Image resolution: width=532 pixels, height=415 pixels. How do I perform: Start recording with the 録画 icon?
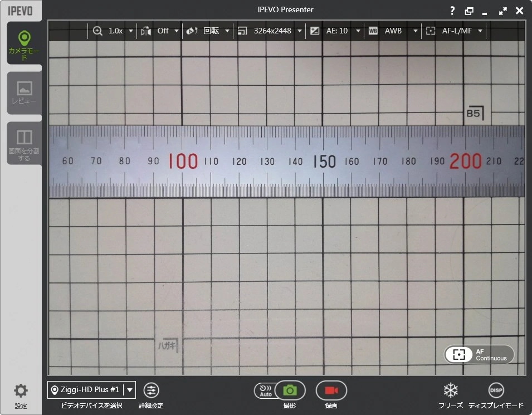331,390
